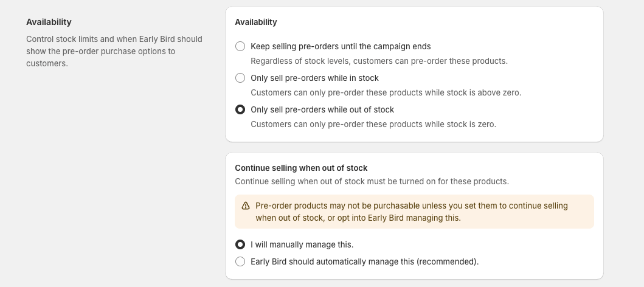The height and width of the screenshot is (287, 644).
Task: Click the selected 'while out of stock' radio circle
Action: 240,109
